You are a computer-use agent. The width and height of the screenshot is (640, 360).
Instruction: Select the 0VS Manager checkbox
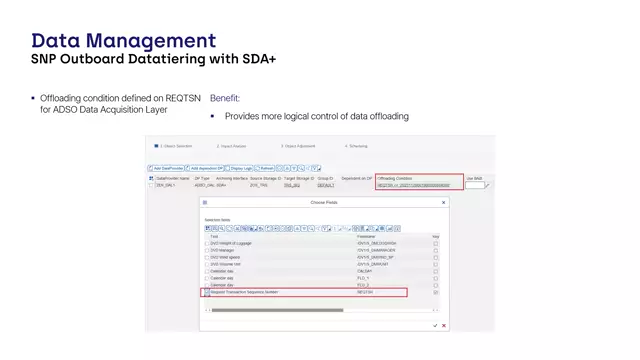[207, 251]
